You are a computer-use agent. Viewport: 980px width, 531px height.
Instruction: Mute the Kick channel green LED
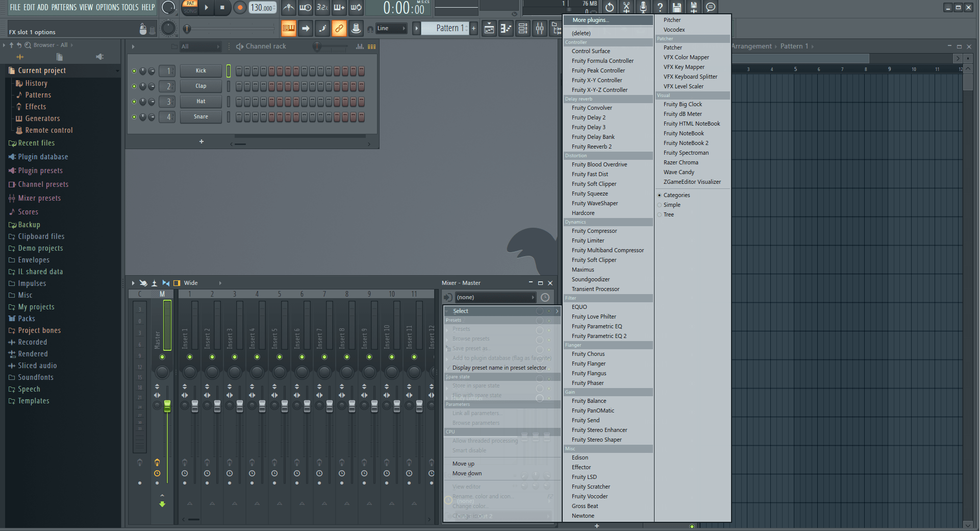(x=134, y=71)
